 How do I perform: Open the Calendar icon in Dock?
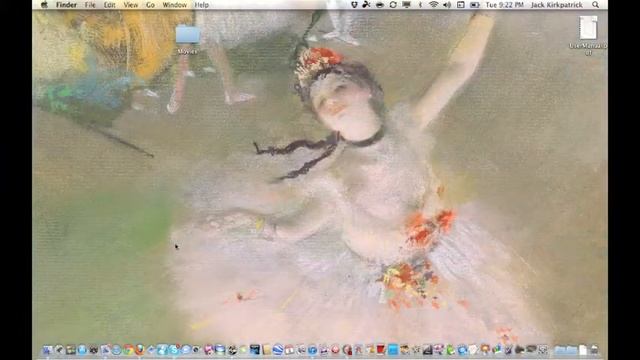289,350
